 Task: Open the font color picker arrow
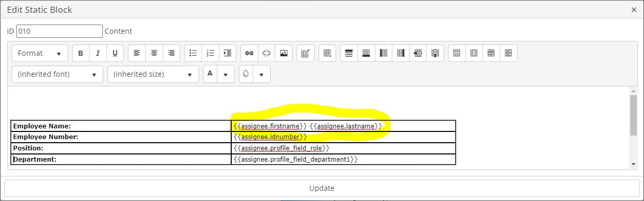(226, 74)
